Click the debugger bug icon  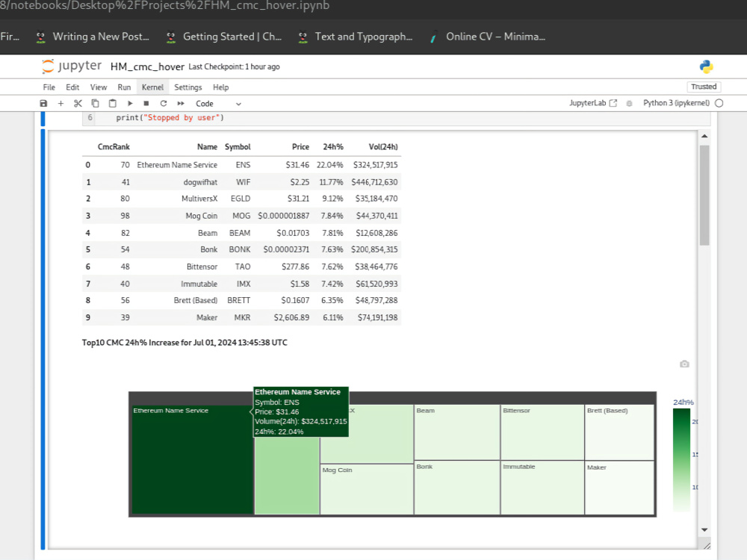pos(629,103)
